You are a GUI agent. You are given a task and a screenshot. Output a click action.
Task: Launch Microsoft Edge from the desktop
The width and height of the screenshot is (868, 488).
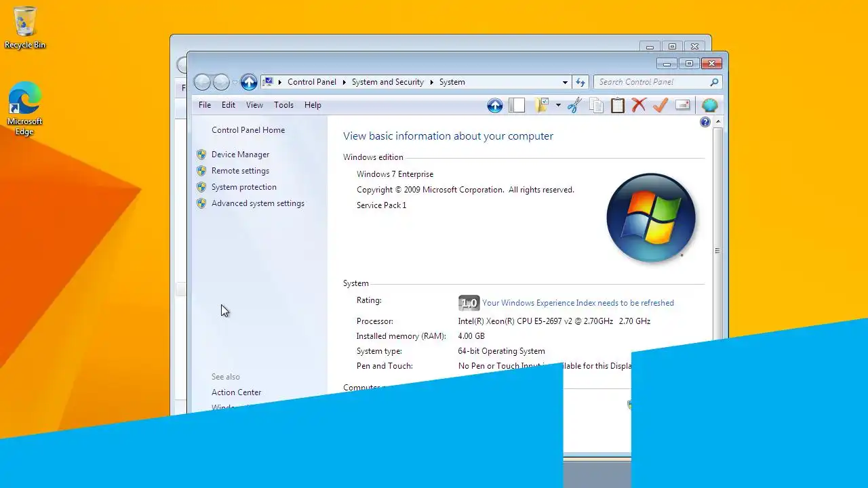click(x=25, y=109)
